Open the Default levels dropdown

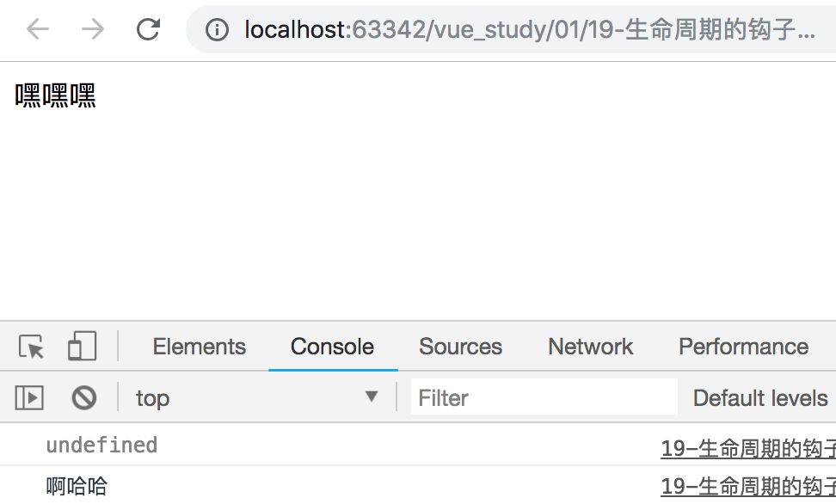click(760, 398)
